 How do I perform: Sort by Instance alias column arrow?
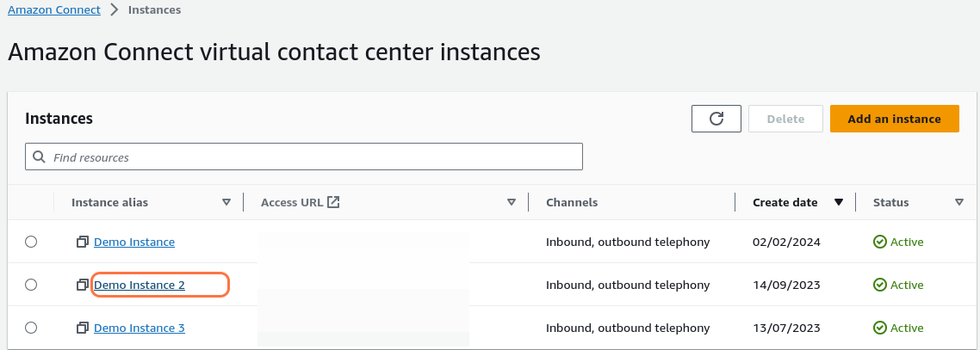pos(226,203)
